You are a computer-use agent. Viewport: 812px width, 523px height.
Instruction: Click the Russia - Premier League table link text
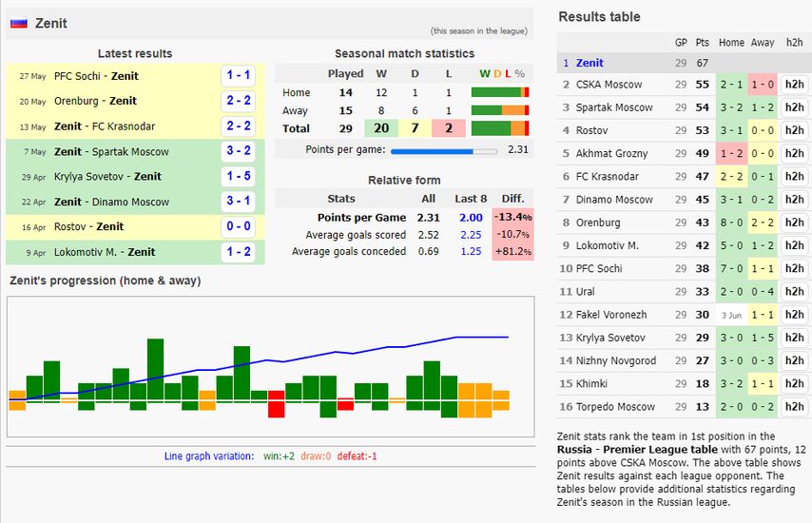coord(637,450)
